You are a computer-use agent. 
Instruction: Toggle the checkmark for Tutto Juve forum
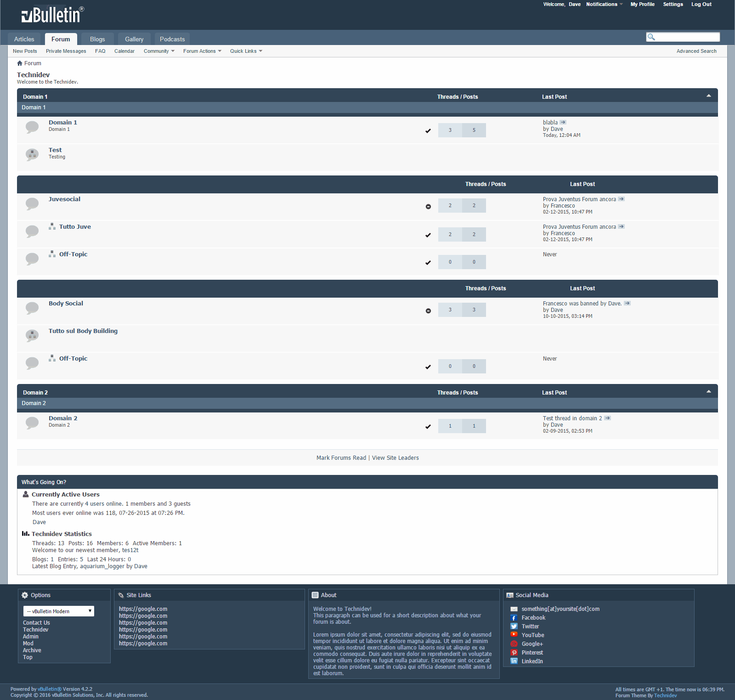tap(428, 235)
